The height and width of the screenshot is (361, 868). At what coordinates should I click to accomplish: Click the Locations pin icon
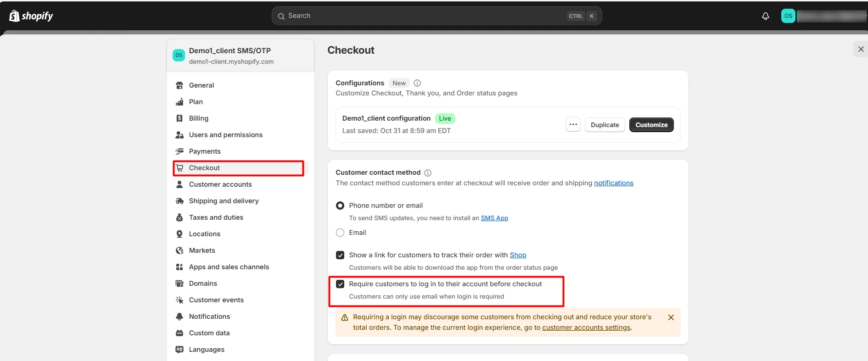[x=179, y=234]
